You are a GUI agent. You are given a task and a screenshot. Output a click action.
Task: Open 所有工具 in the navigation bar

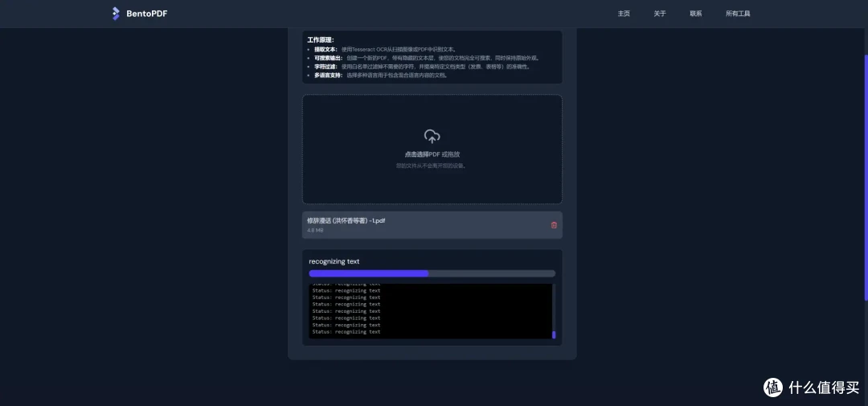[738, 14]
